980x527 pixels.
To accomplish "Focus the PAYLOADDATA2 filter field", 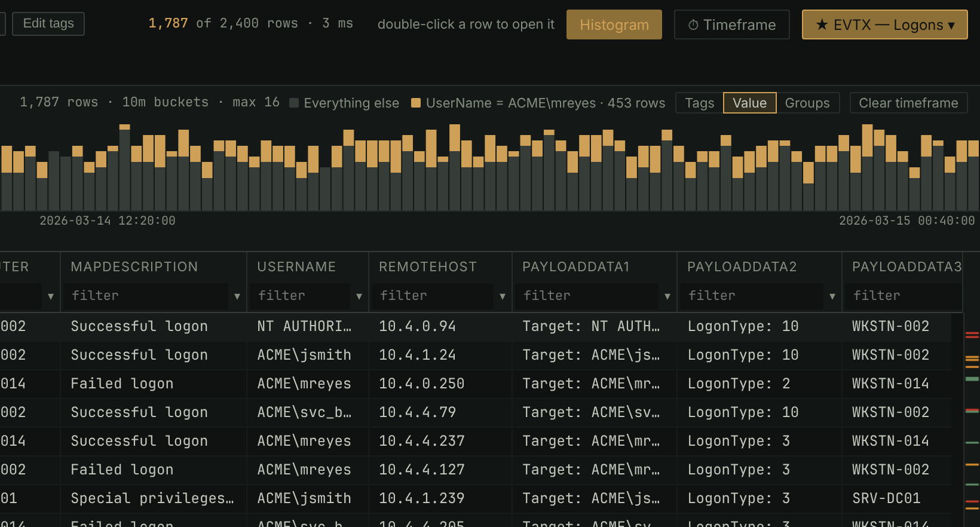I will click(752, 296).
